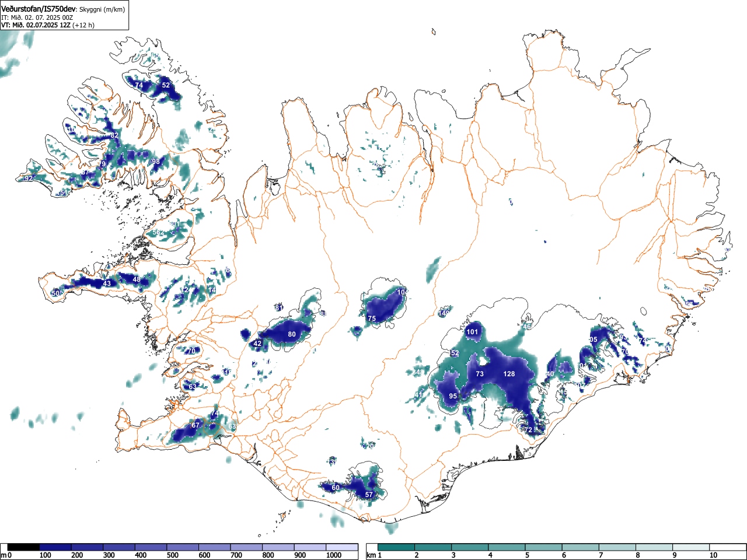747x560 pixels.
Task: Click the IT initial time line 00Z
Action: [37, 17]
